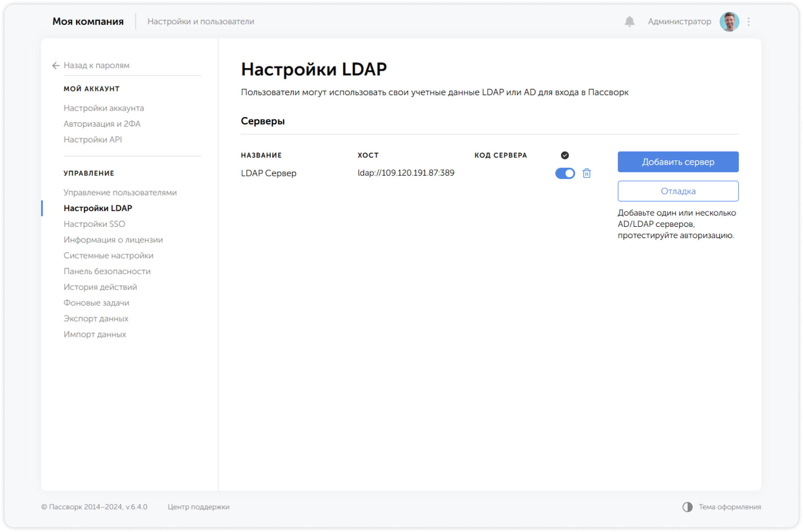This screenshot has height=532, width=803.
Task: Click the Пассворк copyright in the footer
Action: [95, 507]
